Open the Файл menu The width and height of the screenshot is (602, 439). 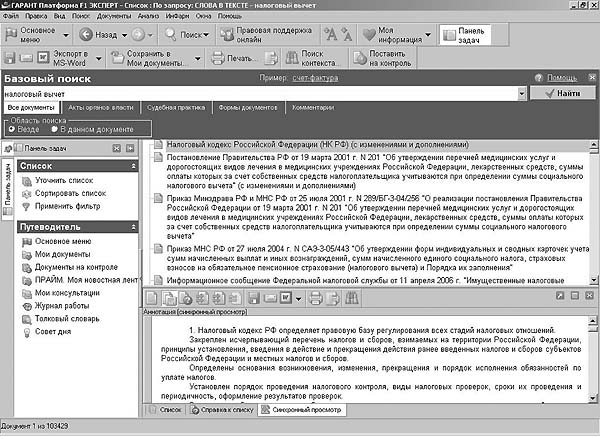(11, 16)
